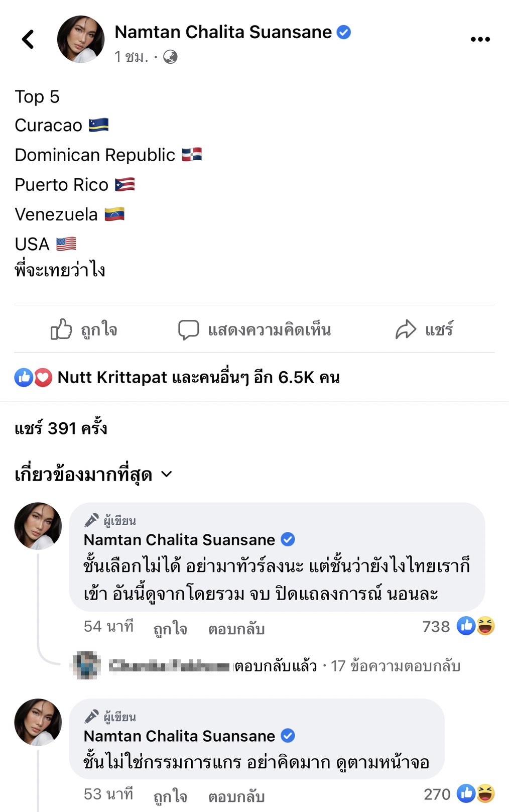Reply to the first author comment
Screen dimensions: 509x812
(x=236, y=629)
